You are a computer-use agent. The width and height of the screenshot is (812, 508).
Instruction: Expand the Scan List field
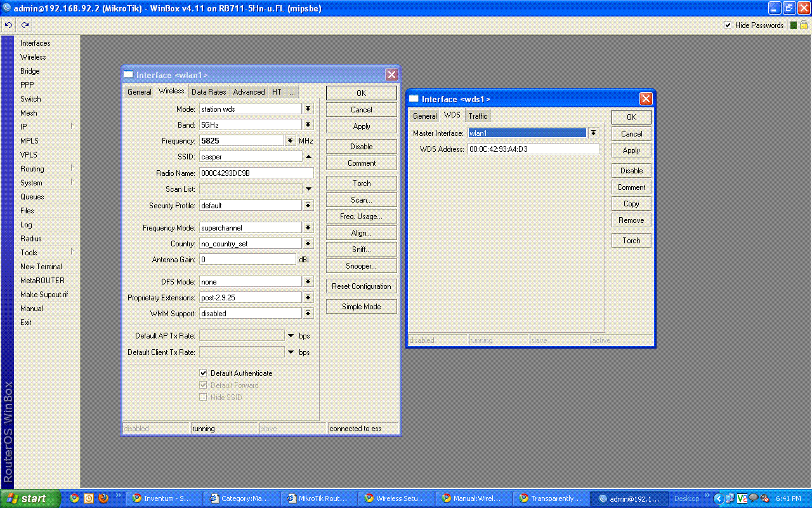(x=308, y=189)
